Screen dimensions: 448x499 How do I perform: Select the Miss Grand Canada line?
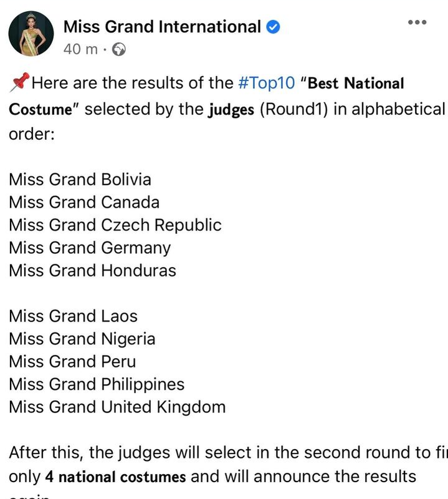pos(84,202)
